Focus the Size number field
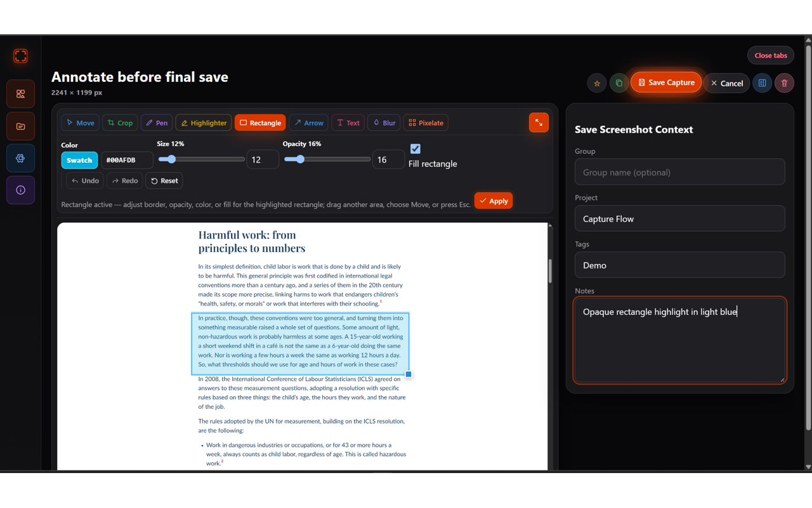The width and height of the screenshot is (812, 508). click(263, 159)
